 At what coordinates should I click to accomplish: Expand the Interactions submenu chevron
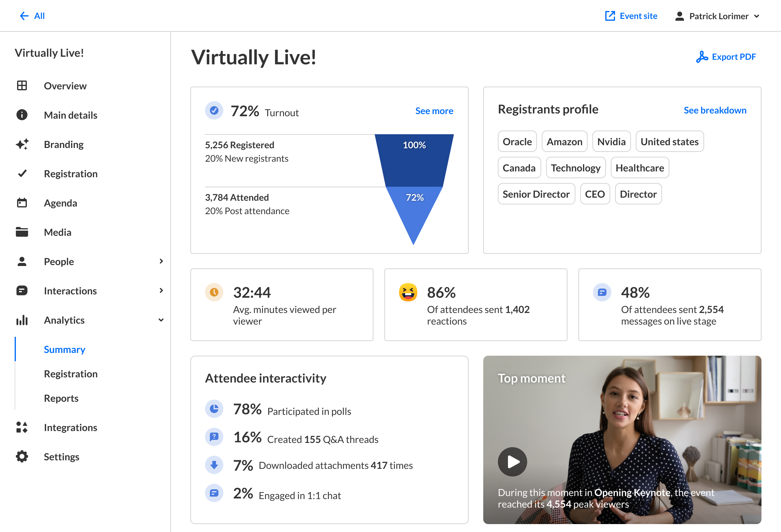(161, 290)
